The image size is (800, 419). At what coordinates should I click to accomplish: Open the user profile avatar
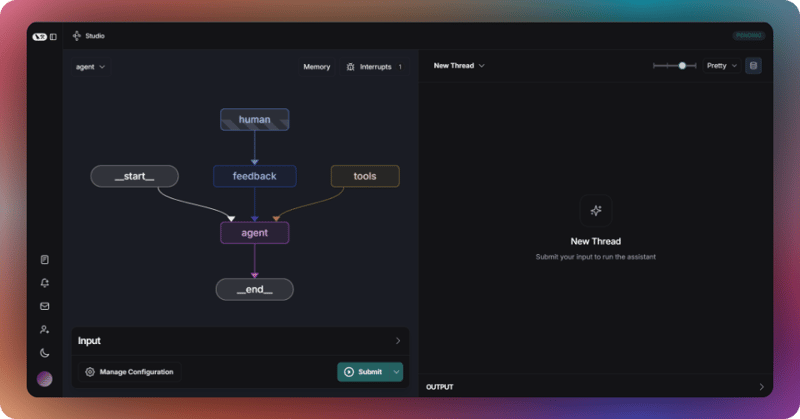point(44,379)
